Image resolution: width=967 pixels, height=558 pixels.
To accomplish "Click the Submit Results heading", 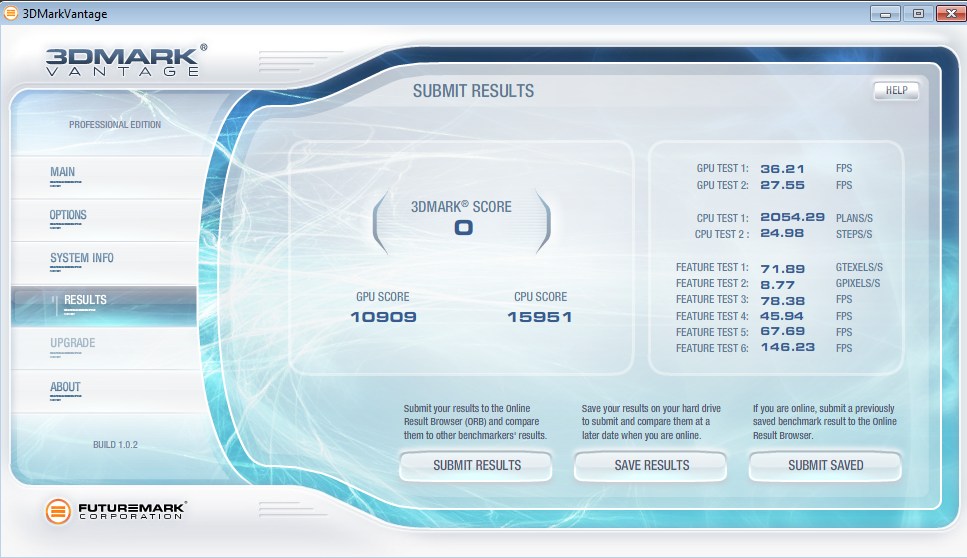I will pos(473,91).
